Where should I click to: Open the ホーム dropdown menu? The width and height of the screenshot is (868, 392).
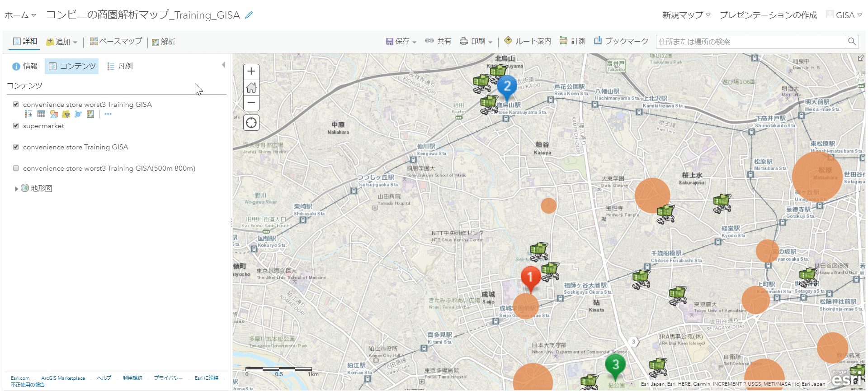pos(20,15)
